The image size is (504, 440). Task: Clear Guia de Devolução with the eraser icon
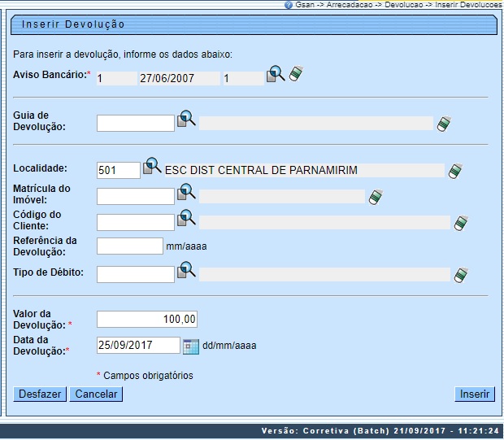tap(444, 124)
